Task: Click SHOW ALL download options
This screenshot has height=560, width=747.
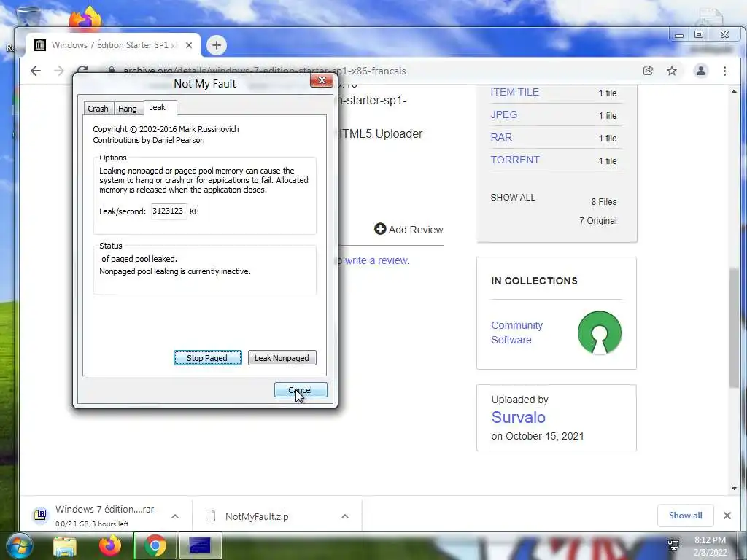Action: click(513, 197)
